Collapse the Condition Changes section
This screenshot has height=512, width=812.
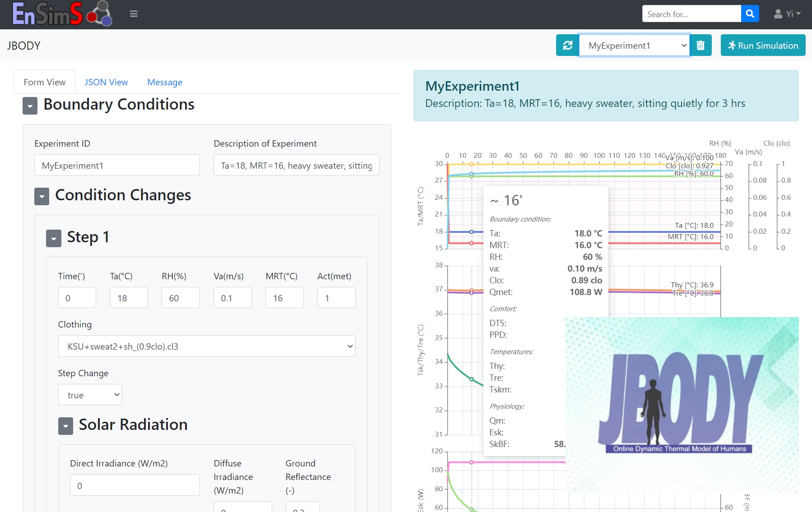42,197
